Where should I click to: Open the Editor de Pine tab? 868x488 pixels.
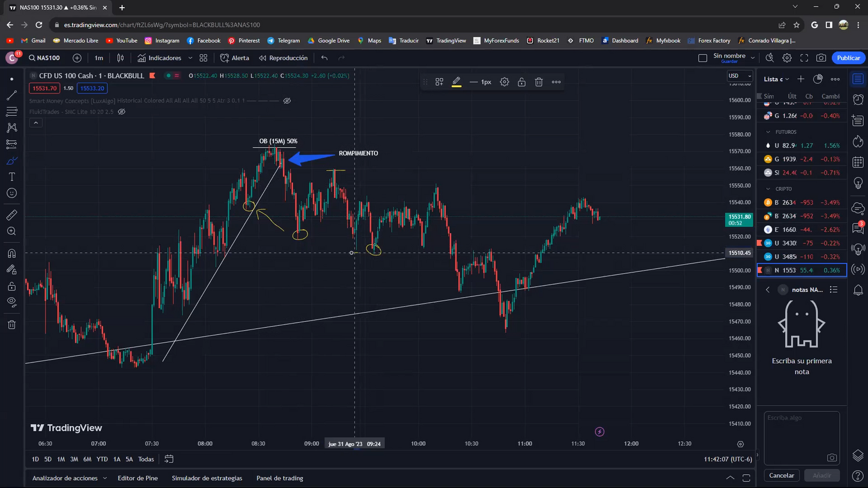coord(138,478)
